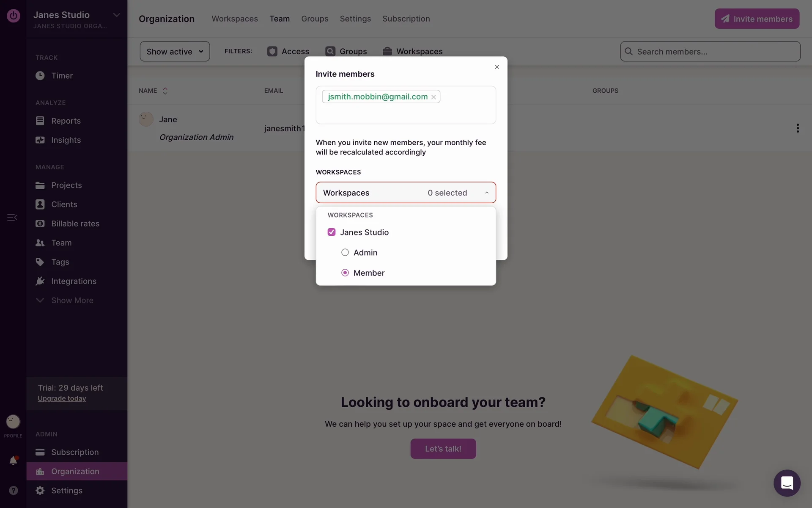
Task: Click the Insights chart icon
Action: pyautogui.click(x=40, y=140)
